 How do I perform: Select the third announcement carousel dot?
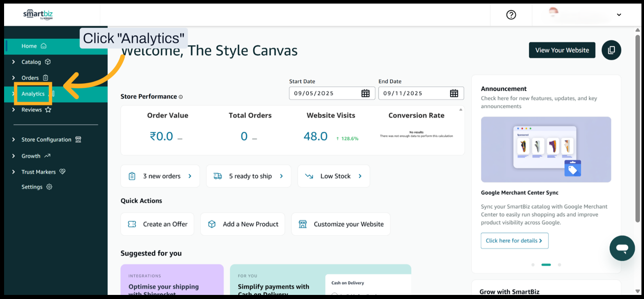point(559,265)
